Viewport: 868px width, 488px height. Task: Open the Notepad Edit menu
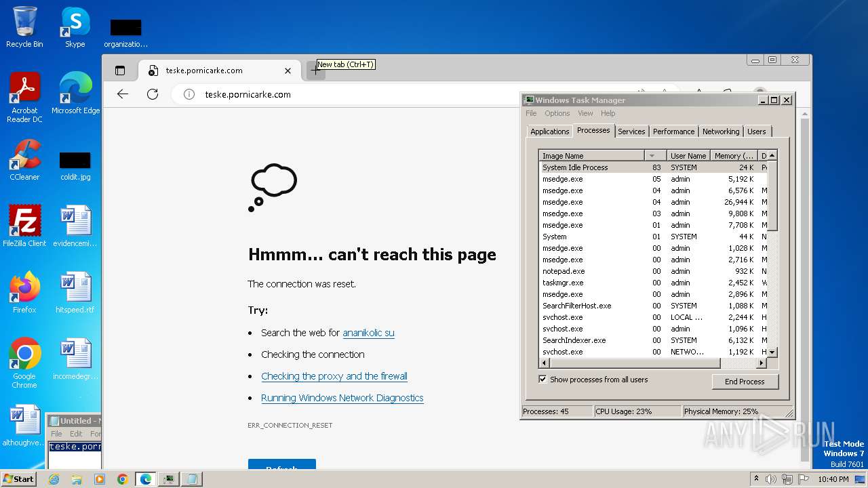point(76,434)
